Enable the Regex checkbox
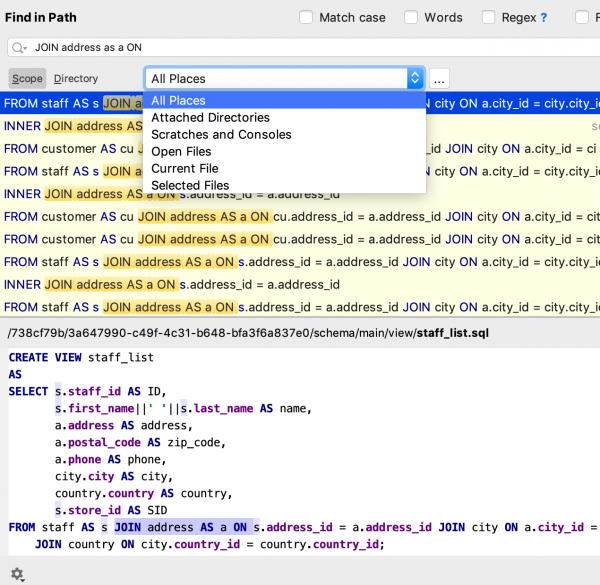 pos(489,17)
